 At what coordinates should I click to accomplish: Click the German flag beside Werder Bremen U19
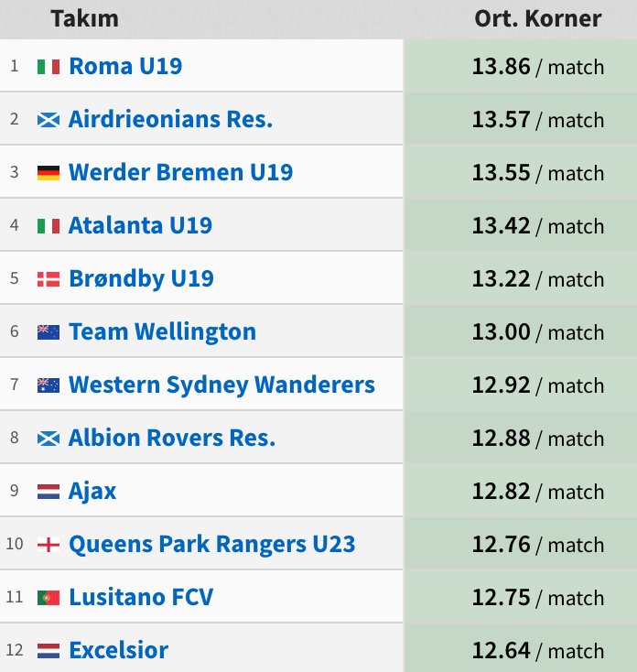pos(49,173)
